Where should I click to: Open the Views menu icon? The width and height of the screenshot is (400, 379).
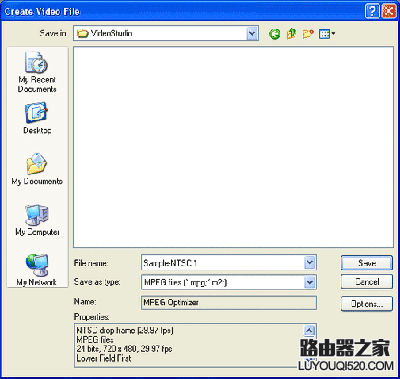click(327, 34)
